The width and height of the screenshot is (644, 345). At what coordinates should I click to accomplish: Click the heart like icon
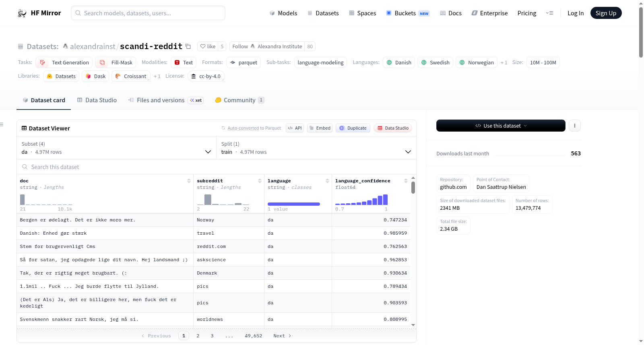[203, 46]
